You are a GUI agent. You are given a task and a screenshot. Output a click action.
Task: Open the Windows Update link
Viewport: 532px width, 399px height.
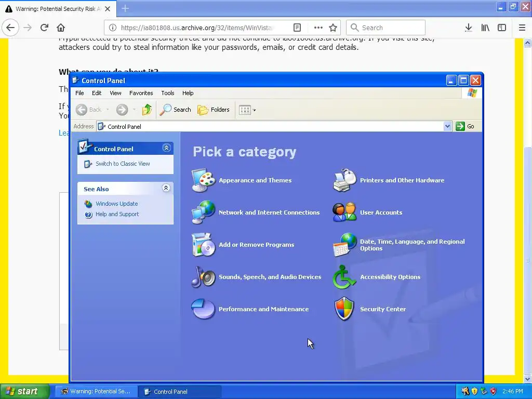point(117,204)
